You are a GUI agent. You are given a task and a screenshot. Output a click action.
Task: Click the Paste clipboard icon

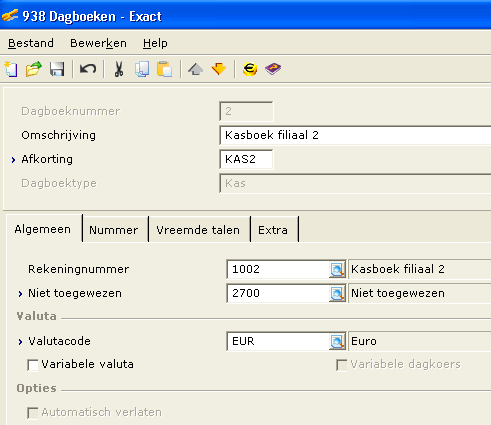pyautogui.click(x=164, y=69)
